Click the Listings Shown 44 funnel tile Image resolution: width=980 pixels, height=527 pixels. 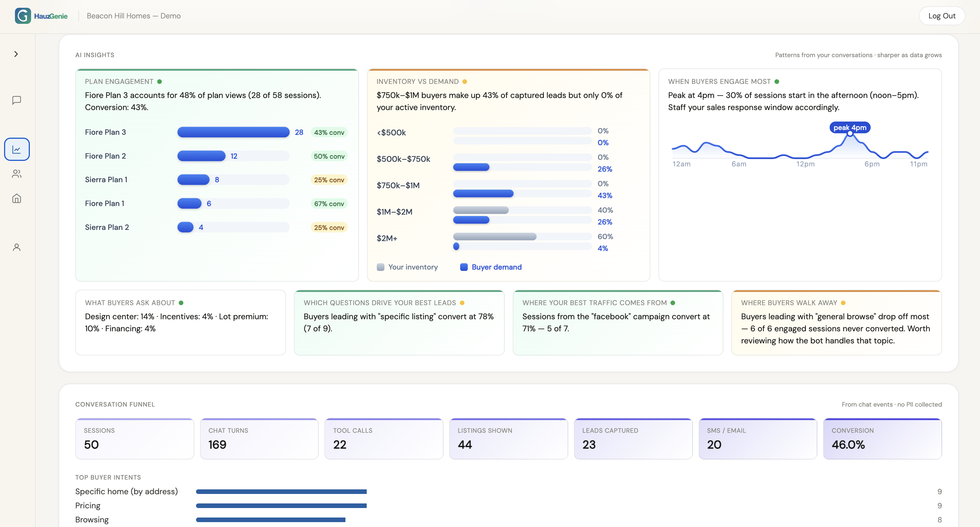point(508,439)
